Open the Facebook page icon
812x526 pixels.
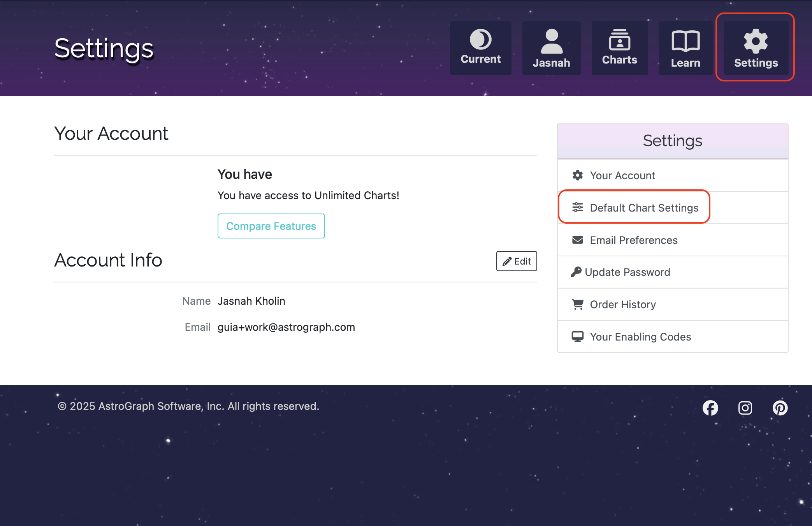point(710,408)
